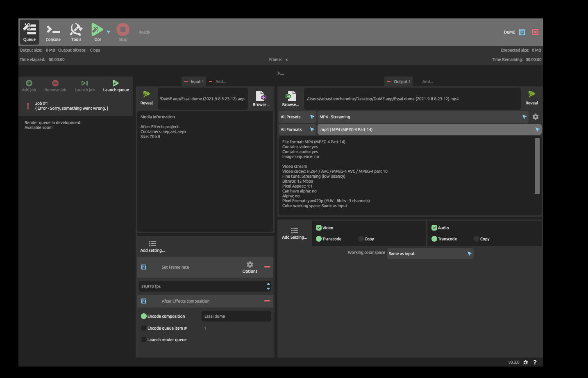The image size is (588, 378).
Task: Open Working color space dropdown
Action: click(430, 254)
